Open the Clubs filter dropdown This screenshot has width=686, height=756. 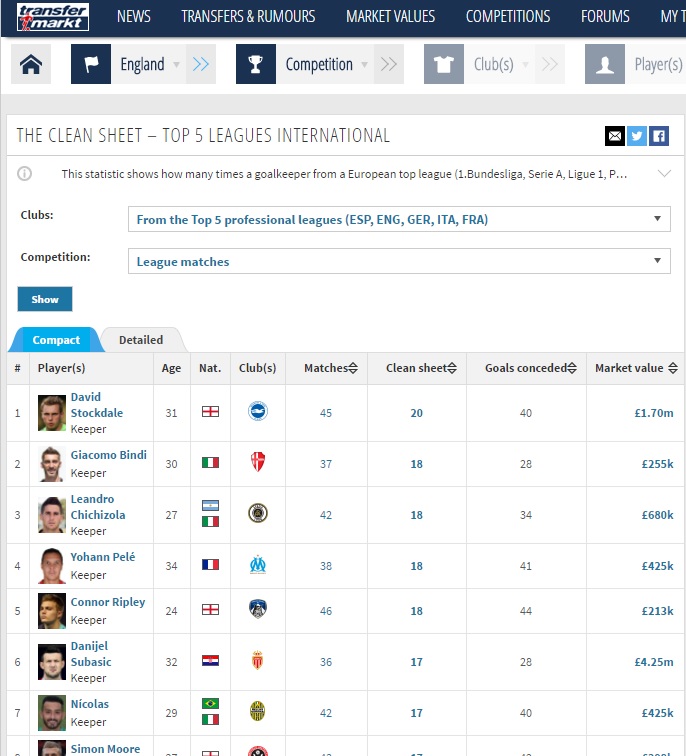(x=399, y=219)
